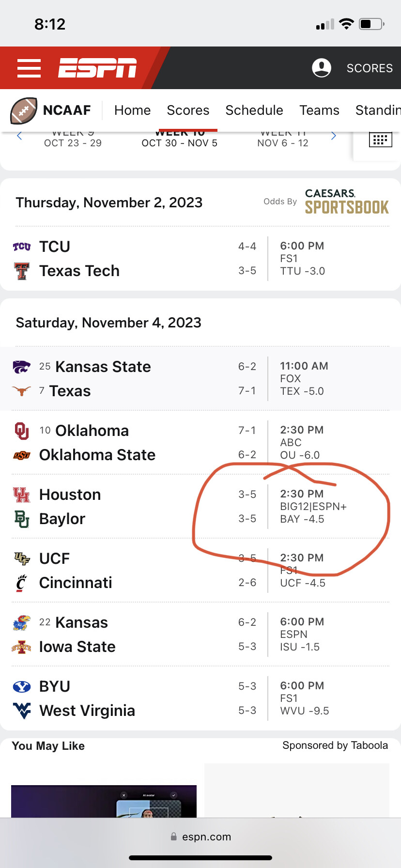Tap the ESPN logo
This screenshot has width=401, height=868.
pos(97,68)
